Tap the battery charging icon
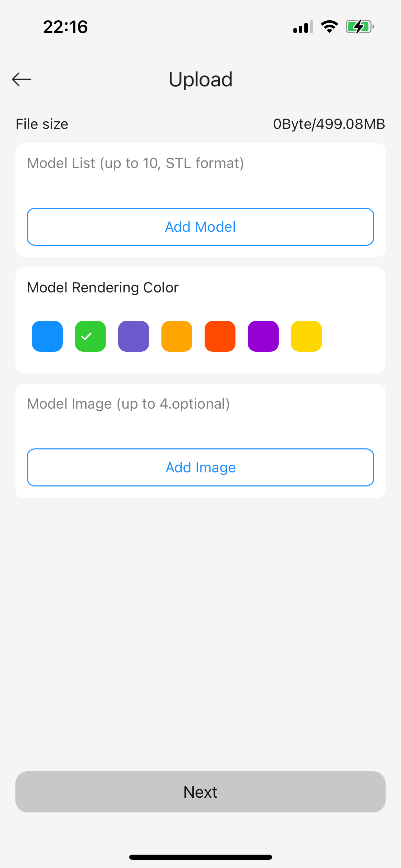Screen dimensions: 401x868 (x=359, y=27)
